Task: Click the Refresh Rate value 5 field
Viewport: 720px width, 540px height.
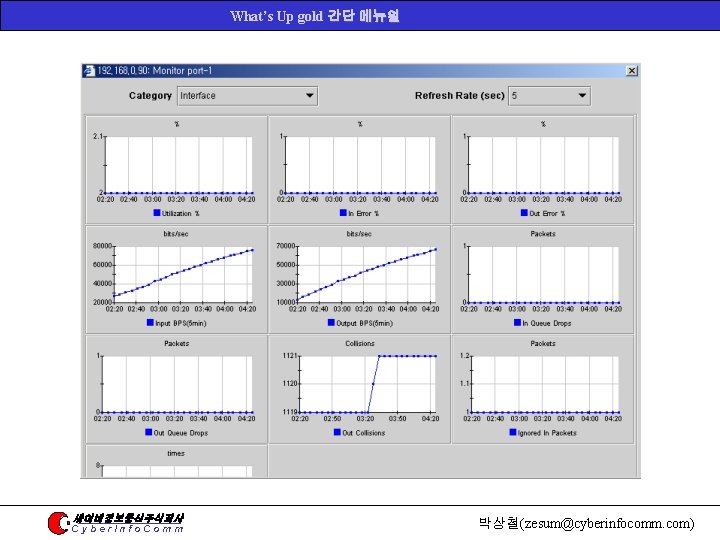Action: pyautogui.click(x=549, y=96)
